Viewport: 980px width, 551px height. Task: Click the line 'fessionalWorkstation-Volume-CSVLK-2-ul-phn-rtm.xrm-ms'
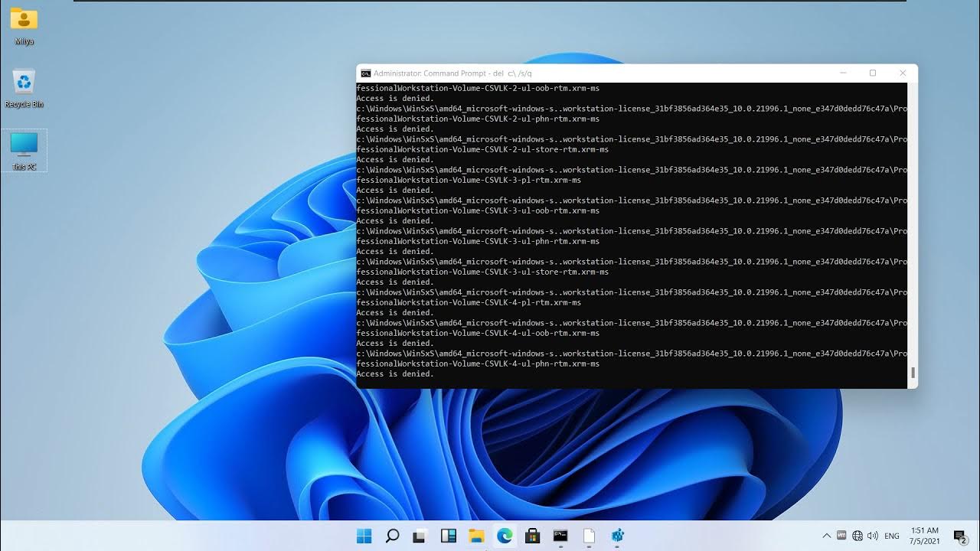pyautogui.click(x=478, y=119)
